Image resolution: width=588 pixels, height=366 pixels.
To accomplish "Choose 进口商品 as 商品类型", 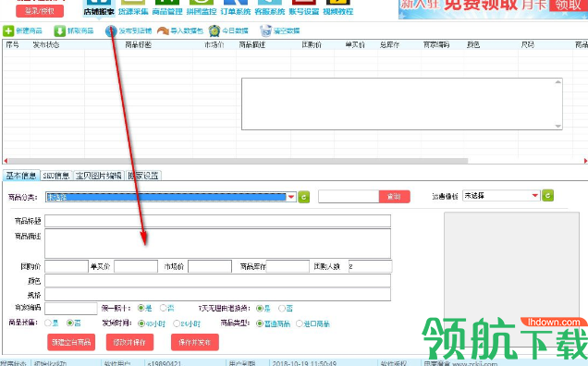I will click(x=300, y=323).
